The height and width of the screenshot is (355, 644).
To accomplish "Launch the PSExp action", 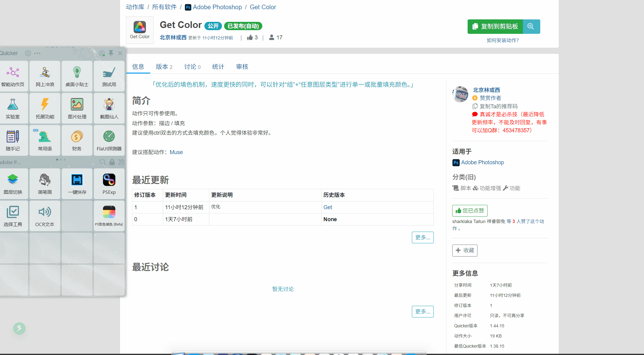I will (109, 184).
